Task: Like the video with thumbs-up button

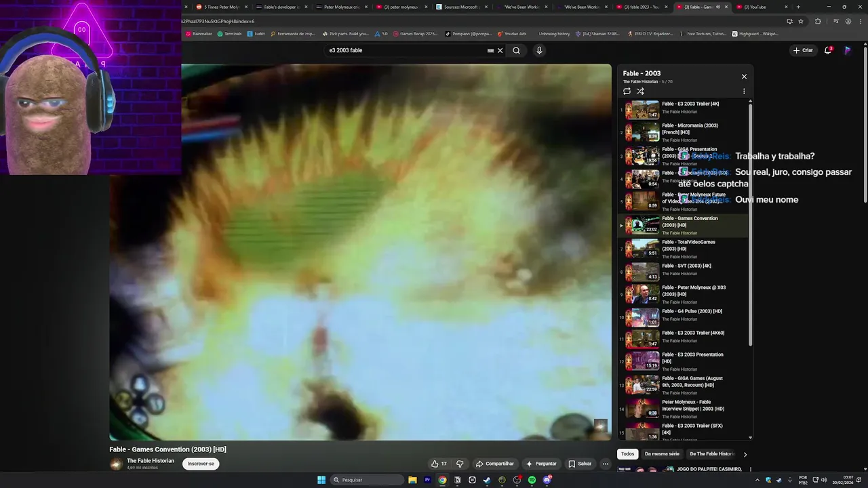Action: point(439,464)
